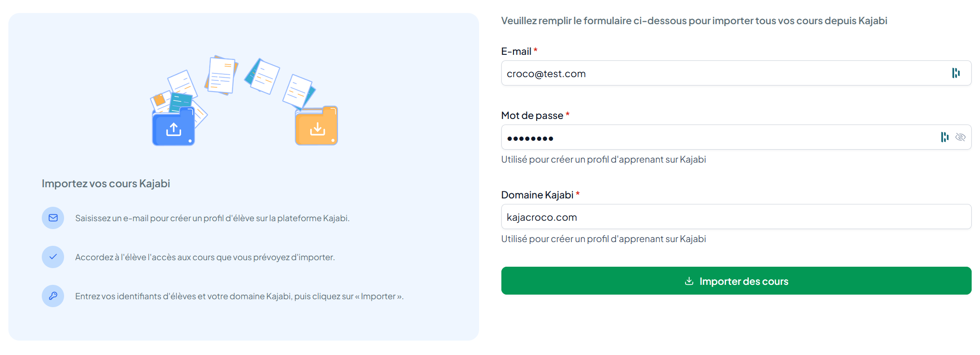Click the envelope icon beside e-mail instruction
The image size is (980, 355).
(x=53, y=218)
